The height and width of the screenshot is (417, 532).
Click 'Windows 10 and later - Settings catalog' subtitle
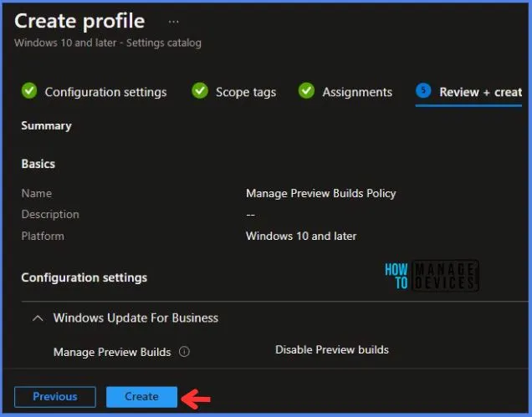(x=108, y=43)
